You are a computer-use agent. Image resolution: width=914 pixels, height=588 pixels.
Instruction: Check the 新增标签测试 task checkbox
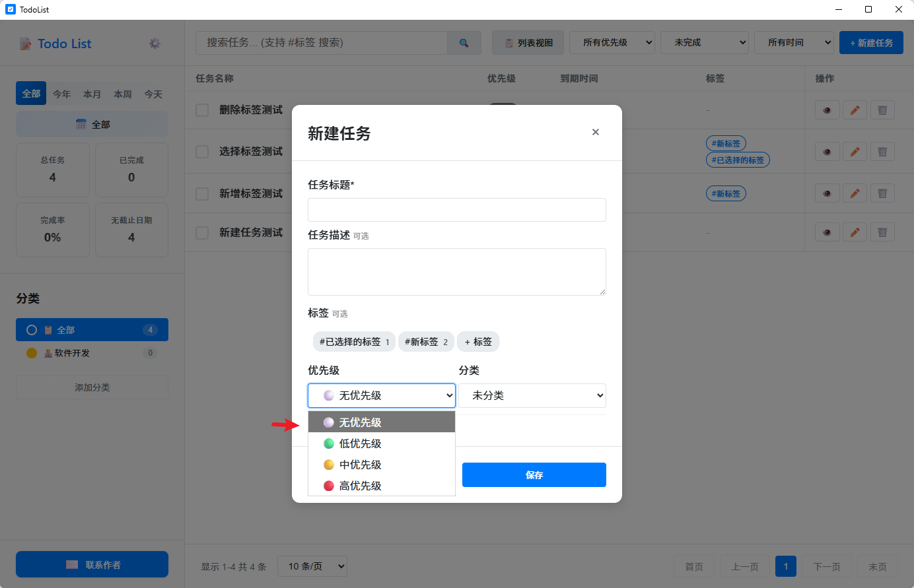pos(202,194)
